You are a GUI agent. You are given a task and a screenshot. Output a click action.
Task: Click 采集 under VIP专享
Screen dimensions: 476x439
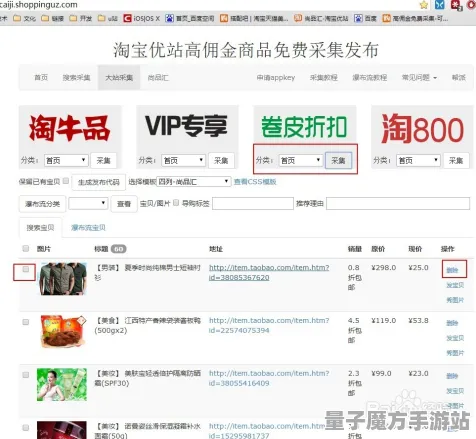click(x=221, y=161)
